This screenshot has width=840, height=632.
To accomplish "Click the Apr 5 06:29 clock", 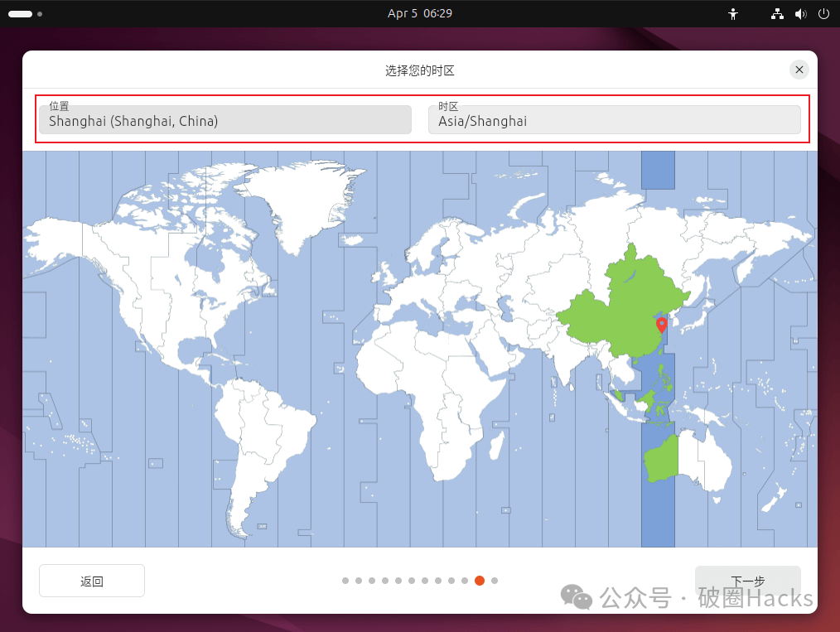I will 419,14.
